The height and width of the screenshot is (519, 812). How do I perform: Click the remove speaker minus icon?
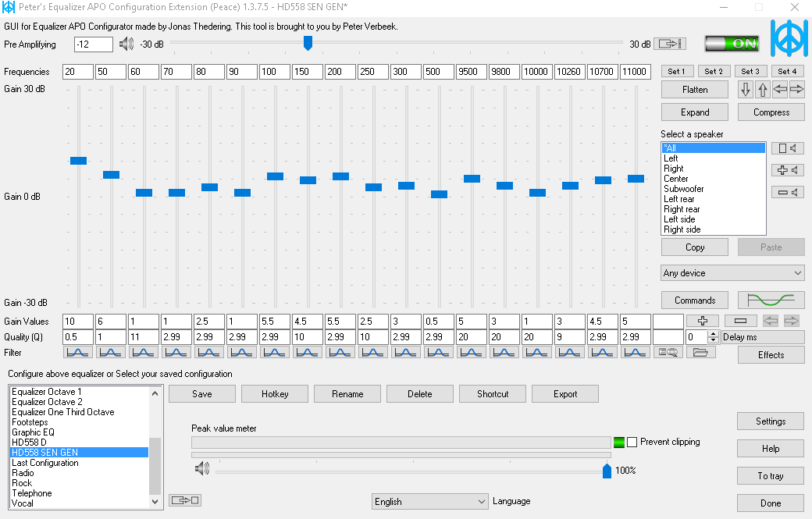(788, 192)
